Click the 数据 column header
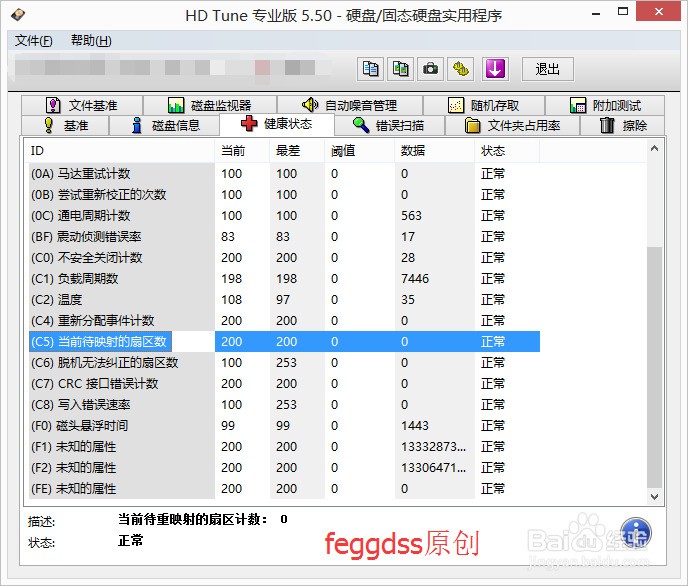688x586 pixels. coord(434,151)
